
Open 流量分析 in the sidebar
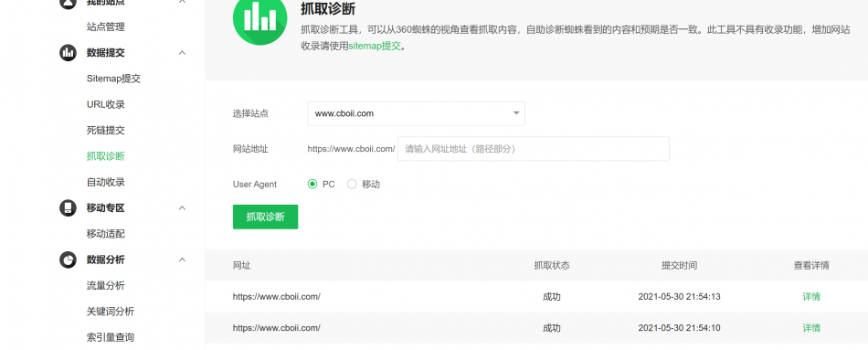point(106,286)
